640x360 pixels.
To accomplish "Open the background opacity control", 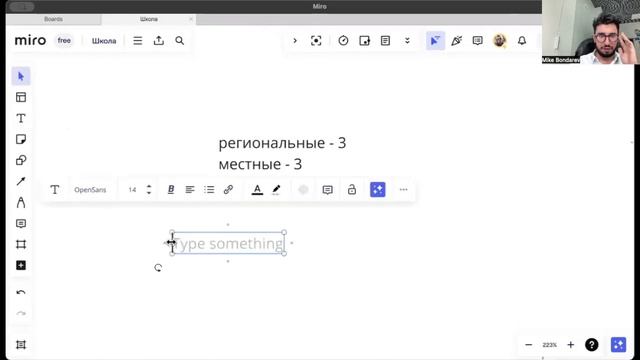I will [x=303, y=189].
